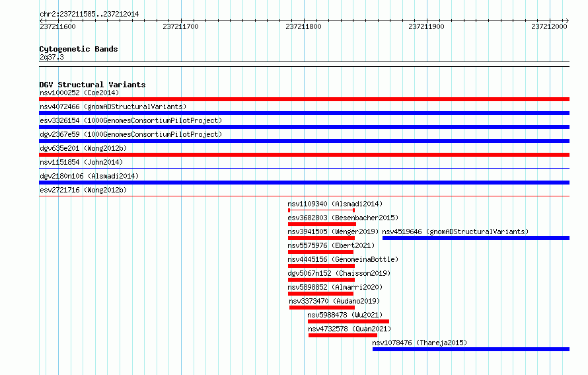Open nsv3941505 (Wenger2019) label

tap(334, 231)
